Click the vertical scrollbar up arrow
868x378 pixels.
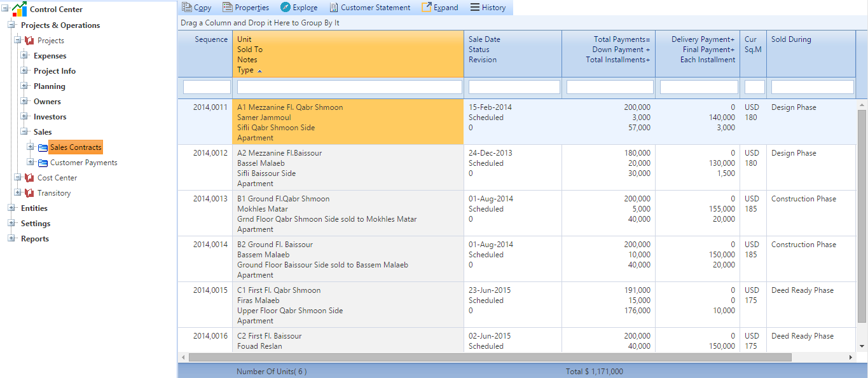pos(862,104)
